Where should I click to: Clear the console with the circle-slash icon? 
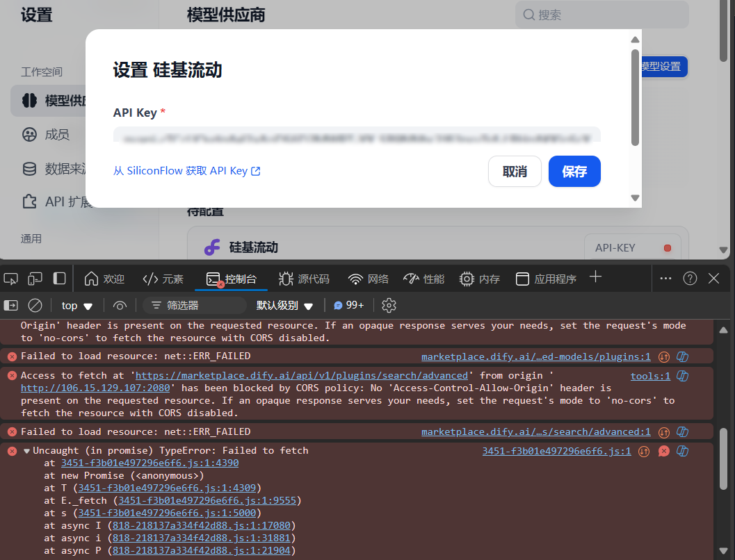click(x=35, y=306)
